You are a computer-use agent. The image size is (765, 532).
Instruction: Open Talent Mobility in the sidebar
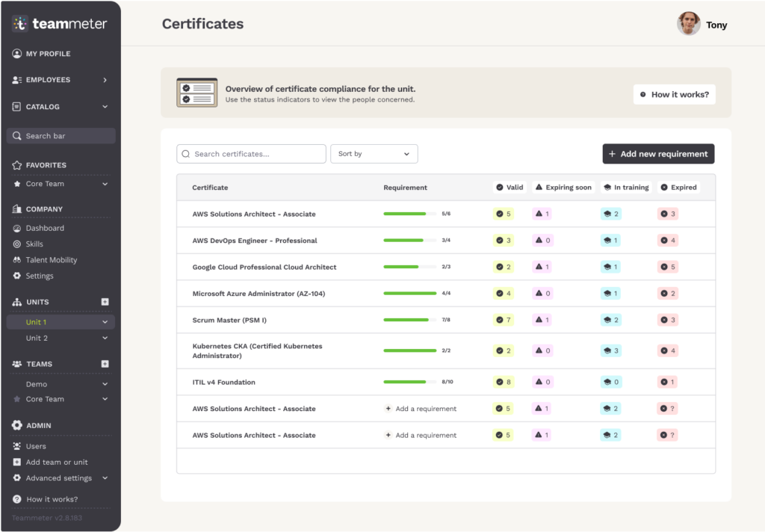pyautogui.click(x=51, y=260)
